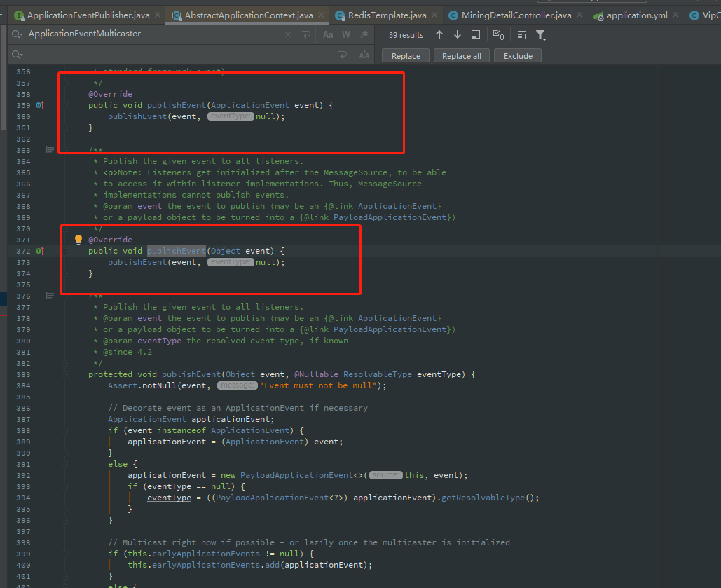Select all occurrences icon
The height and width of the screenshot is (588, 721).
498,34
